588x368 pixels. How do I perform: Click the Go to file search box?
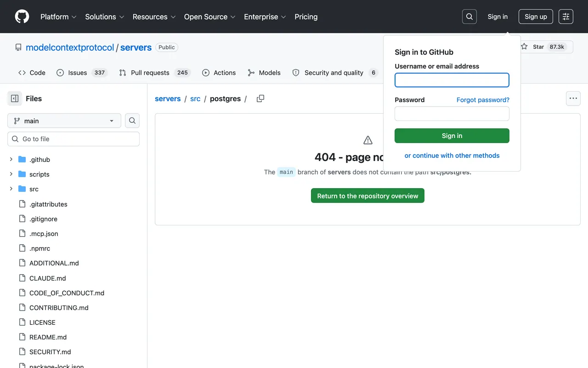click(73, 139)
